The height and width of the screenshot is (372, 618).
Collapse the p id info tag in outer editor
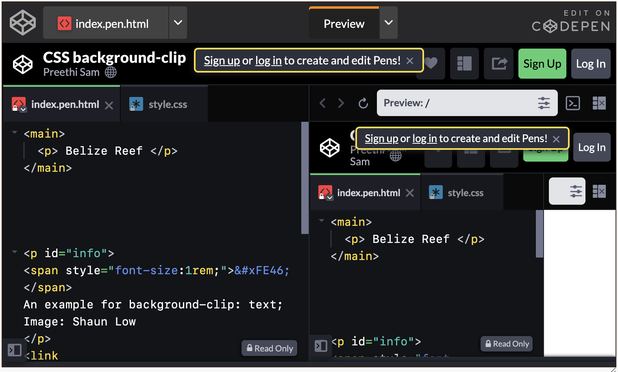coord(15,252)
